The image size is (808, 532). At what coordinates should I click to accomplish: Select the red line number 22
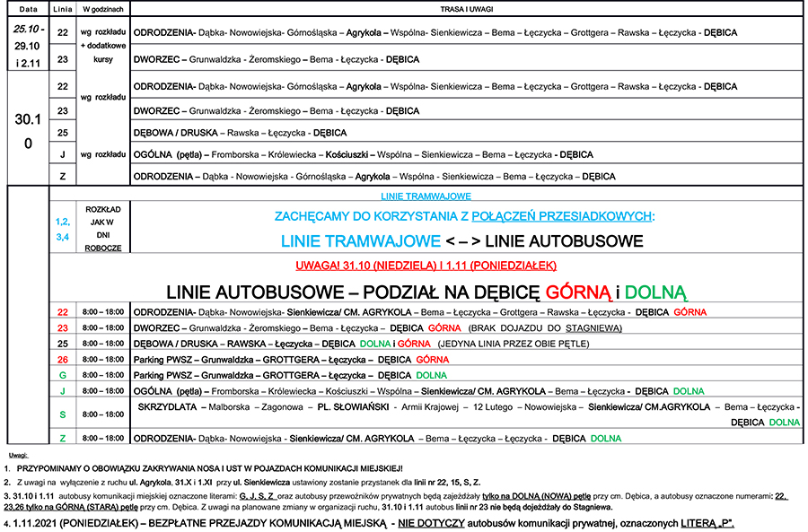point(63,312)
